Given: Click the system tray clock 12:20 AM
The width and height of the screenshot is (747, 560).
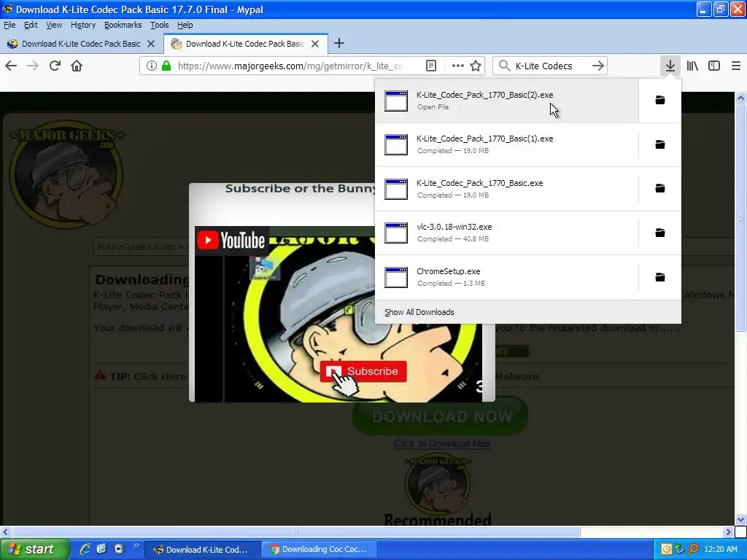Looking at the screenshot, I should point(720,549).
